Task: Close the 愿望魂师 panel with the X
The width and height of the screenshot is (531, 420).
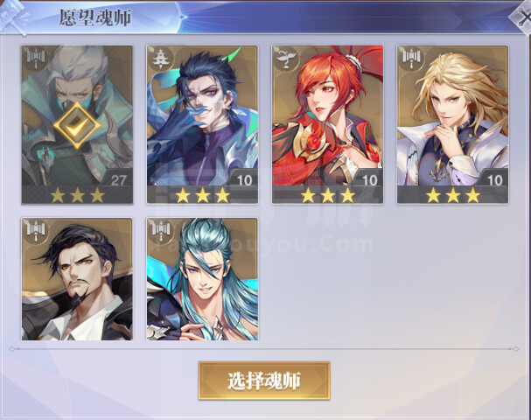Action: click(x=522, y=17)
